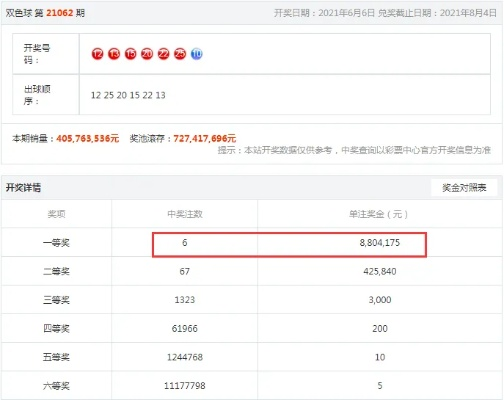
Task: Select the draw date 2021年6月6日 text
Action: 346,13
